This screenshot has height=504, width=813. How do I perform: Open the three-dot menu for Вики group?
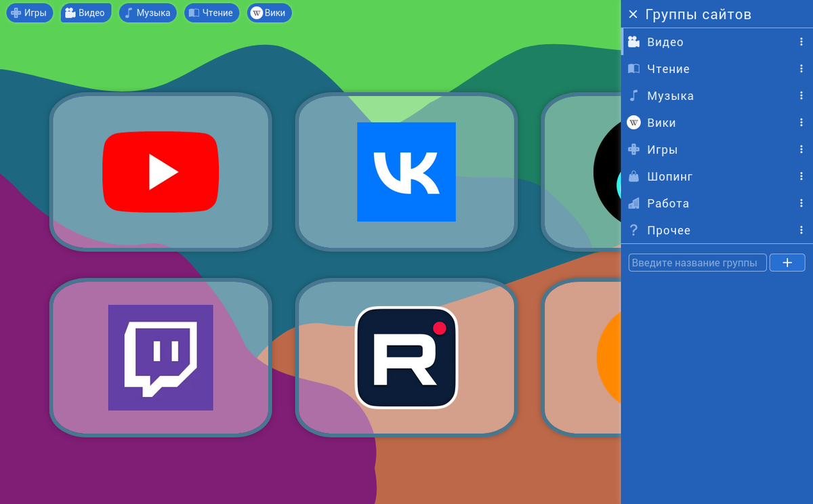pyautogui.click(x=801, y=123)
